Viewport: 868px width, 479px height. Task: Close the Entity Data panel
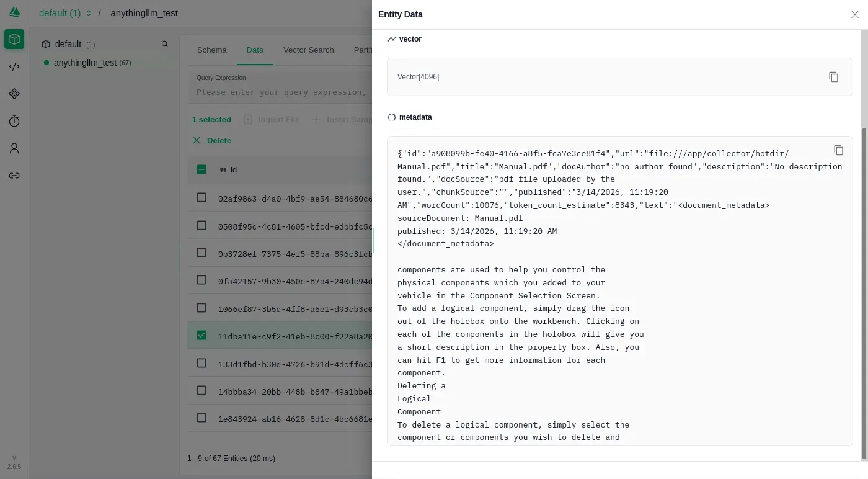pos(854,14)
